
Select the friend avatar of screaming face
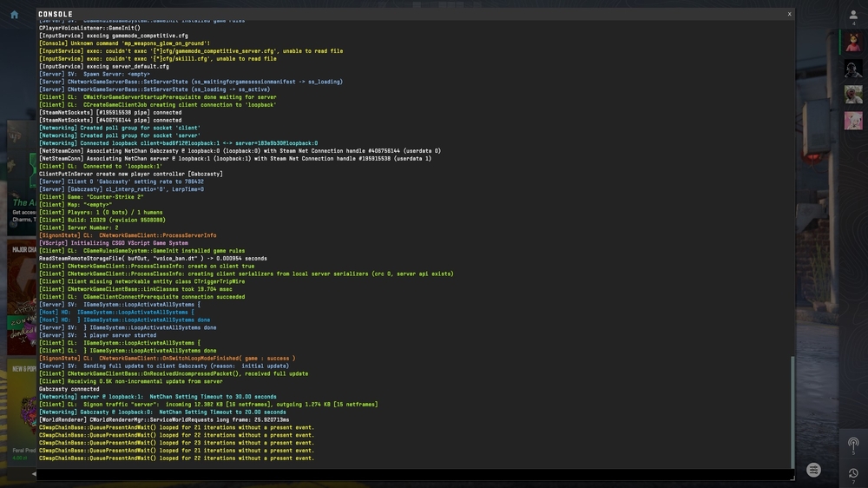853,95
